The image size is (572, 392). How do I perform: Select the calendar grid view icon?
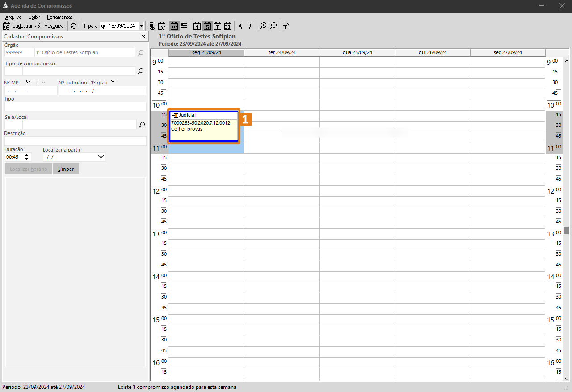tap(174, 26)
